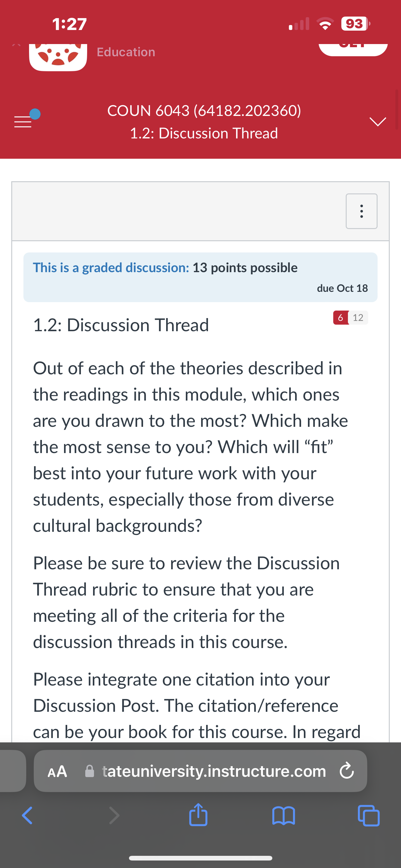Open the AA reader text settings
The height and width of the screenshot is (868, 401).
pyautogui.click(x=57, y=771)
